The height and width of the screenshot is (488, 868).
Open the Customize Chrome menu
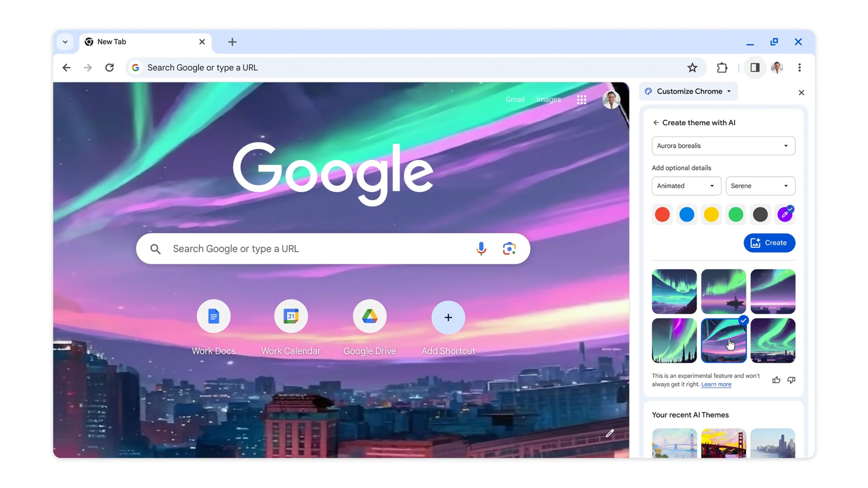pyautogui.click(x=688, y=91)
